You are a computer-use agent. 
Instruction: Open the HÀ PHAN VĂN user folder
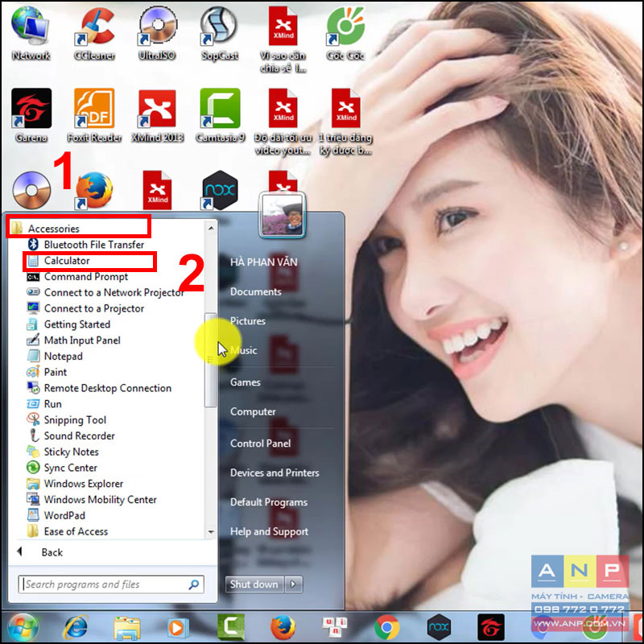pyautogui.click(x=264, y=262)
